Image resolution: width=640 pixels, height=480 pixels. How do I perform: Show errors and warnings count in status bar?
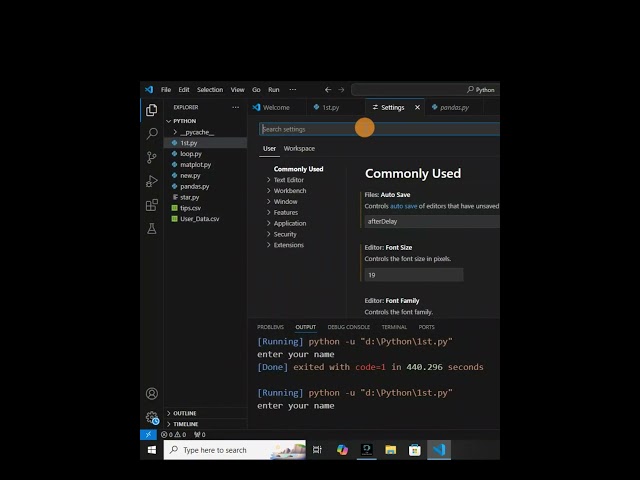click(173, 434)
